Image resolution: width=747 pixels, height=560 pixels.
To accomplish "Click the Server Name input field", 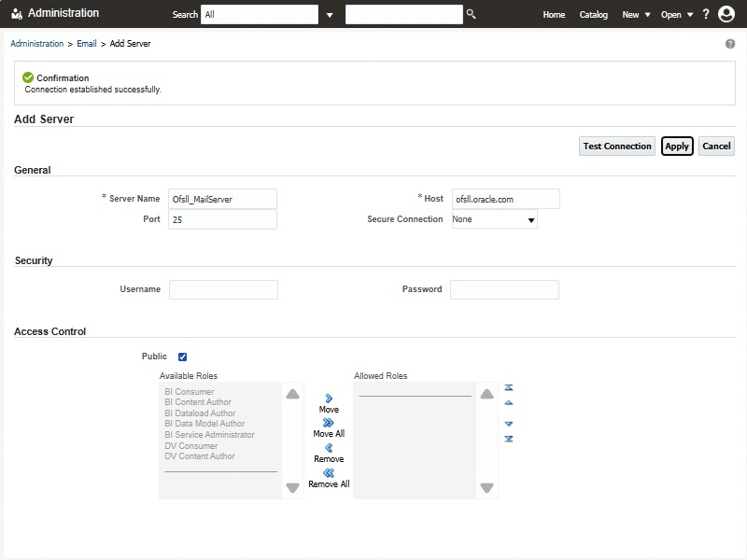I will 222,199.
